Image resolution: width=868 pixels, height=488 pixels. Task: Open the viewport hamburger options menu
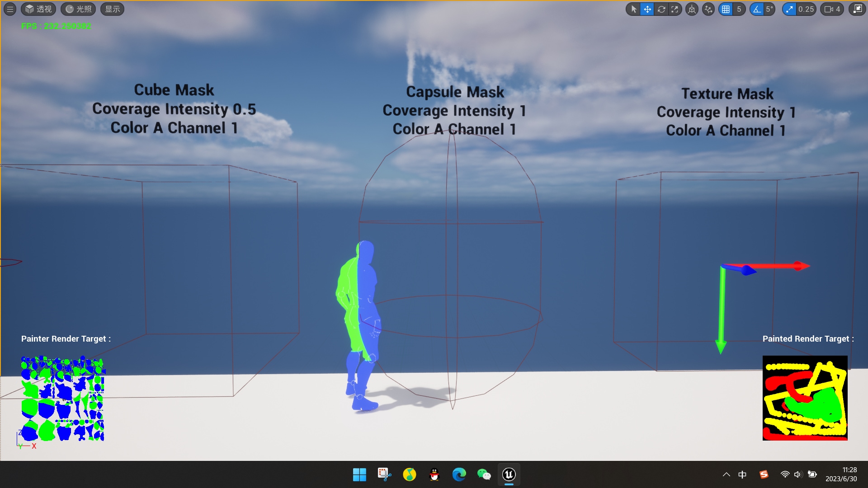9,9
